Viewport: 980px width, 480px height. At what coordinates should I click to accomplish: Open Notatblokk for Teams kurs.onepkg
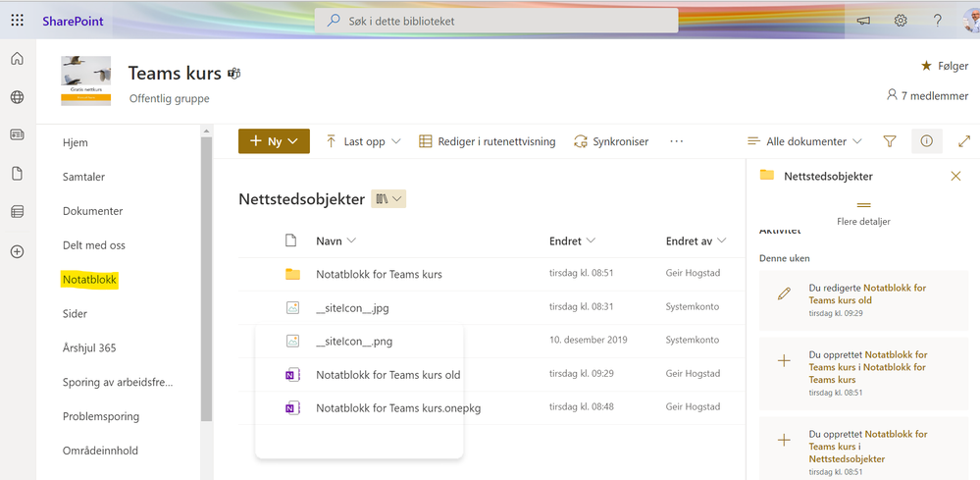pos(398,408)
